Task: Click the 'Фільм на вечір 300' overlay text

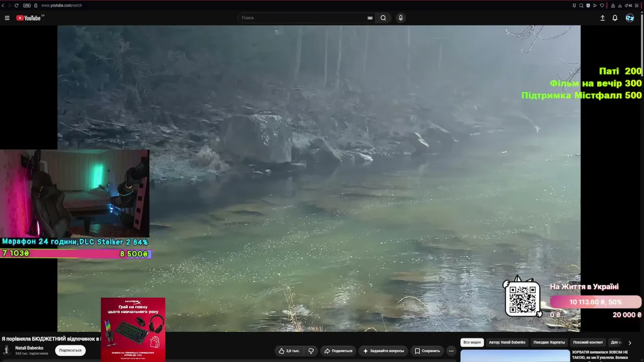Action: click(596, 83)
